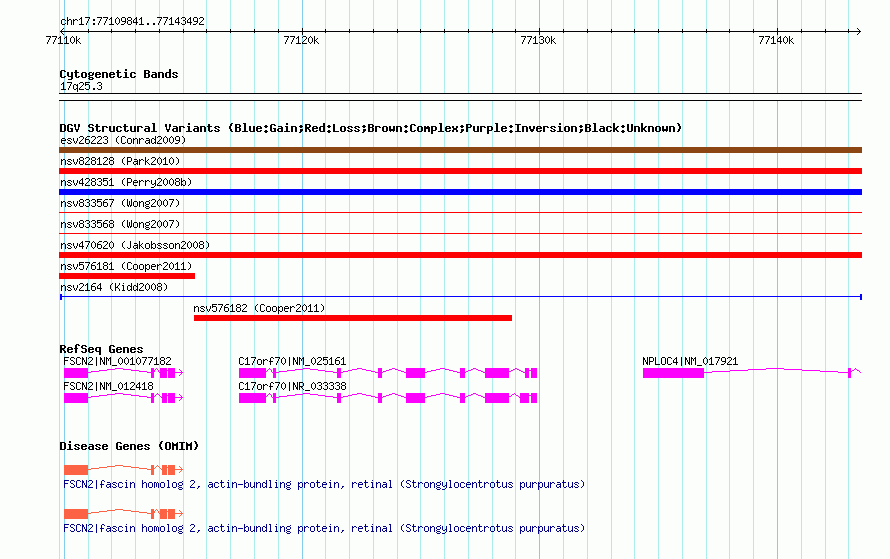Open nsv576182 (Cooper2011) label

point(259,308)
